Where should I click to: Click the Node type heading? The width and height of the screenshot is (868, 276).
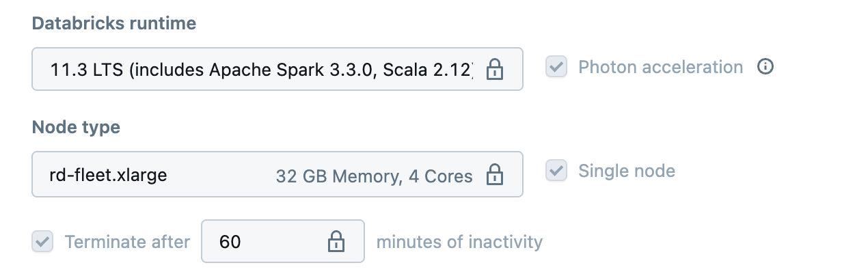tap(76, 127)
